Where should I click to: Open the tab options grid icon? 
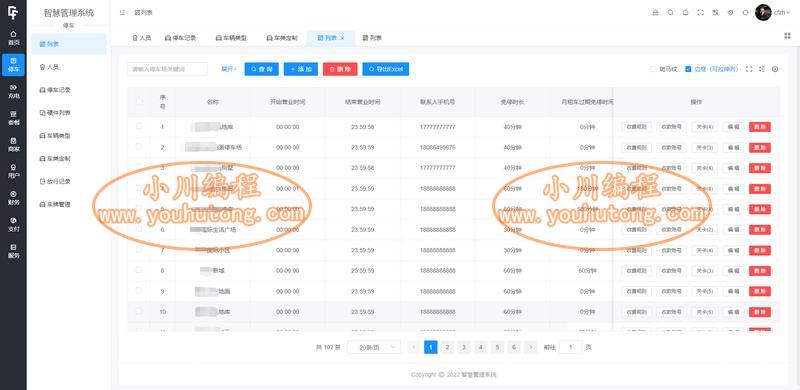click(787, 36)
